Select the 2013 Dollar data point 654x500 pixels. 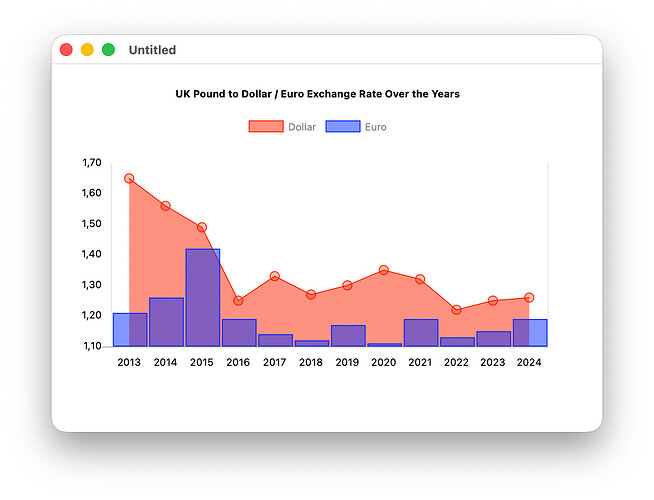tap(129, 179)
